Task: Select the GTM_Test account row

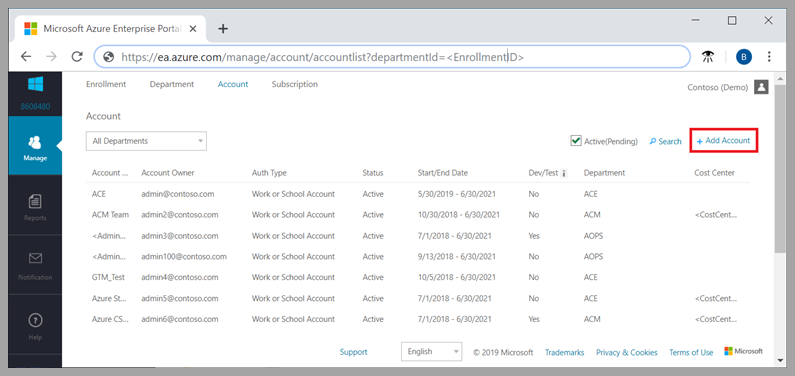Action: pyautogui.click(x=418, y=277)
